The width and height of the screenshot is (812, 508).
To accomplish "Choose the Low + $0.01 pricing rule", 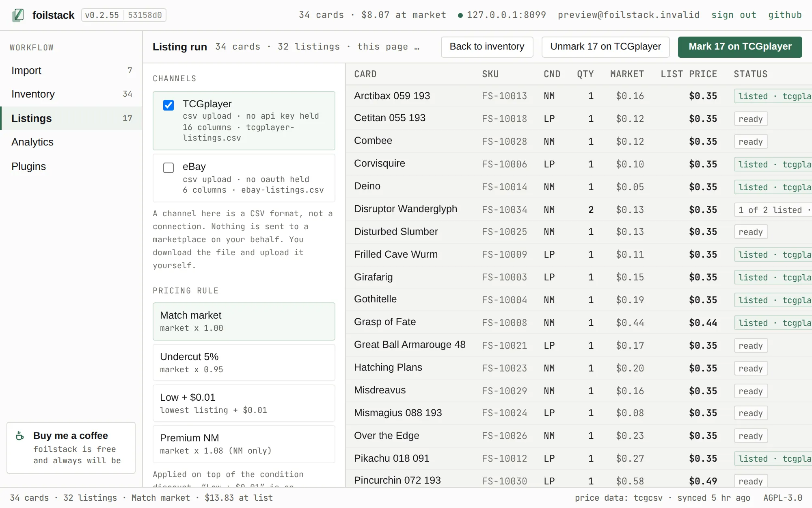I will point(244,403).
